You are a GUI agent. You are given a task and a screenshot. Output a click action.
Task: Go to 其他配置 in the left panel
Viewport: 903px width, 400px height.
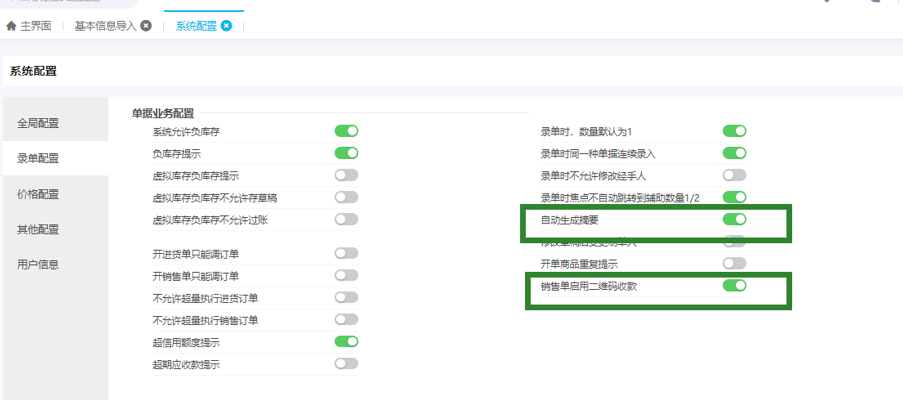(x=38, y=229)
